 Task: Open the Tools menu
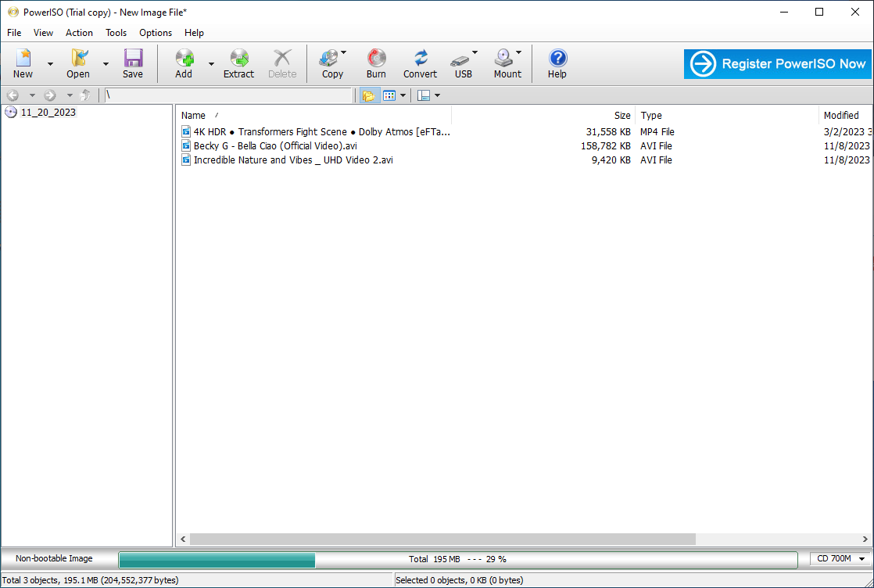click(x=116, y=33)
